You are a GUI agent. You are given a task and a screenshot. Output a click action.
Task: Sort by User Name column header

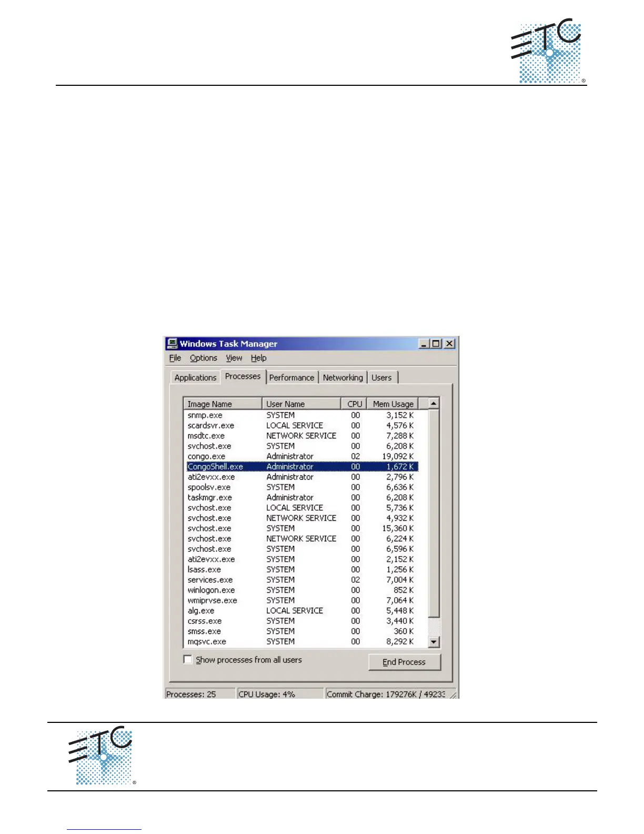[301, 404]
